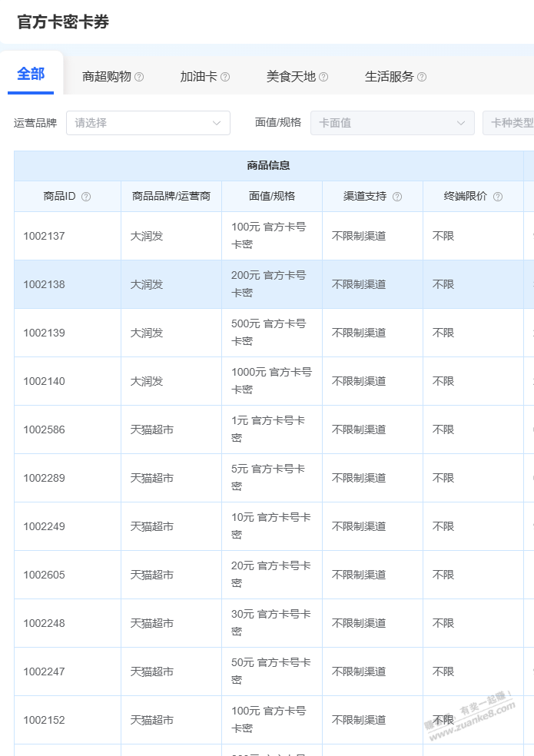The width and height of the screenshot is (534, 756).
Task: Click product ID 1002605
Action: tap(44, 575)
